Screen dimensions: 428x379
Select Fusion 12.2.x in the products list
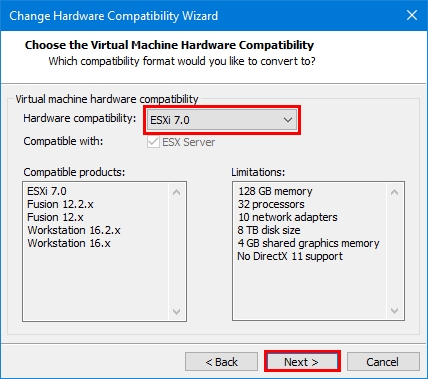coord(60,204)
